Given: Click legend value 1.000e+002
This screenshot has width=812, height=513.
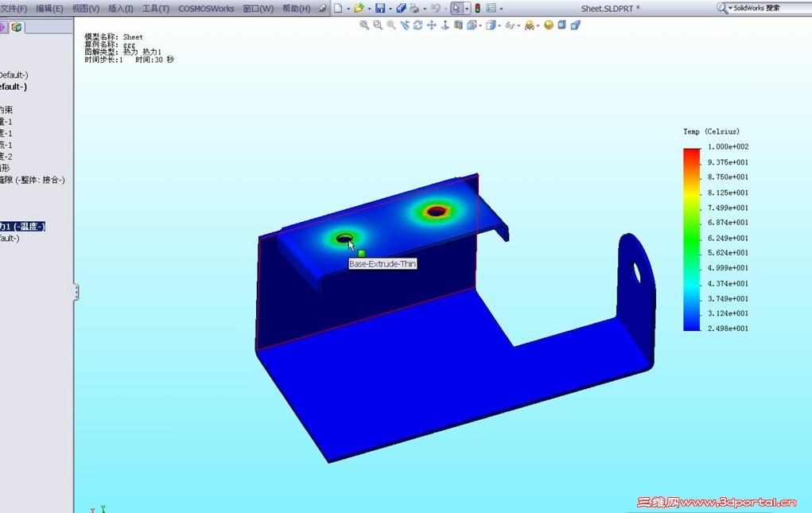Looking at the screenshot, I should 728,146.
